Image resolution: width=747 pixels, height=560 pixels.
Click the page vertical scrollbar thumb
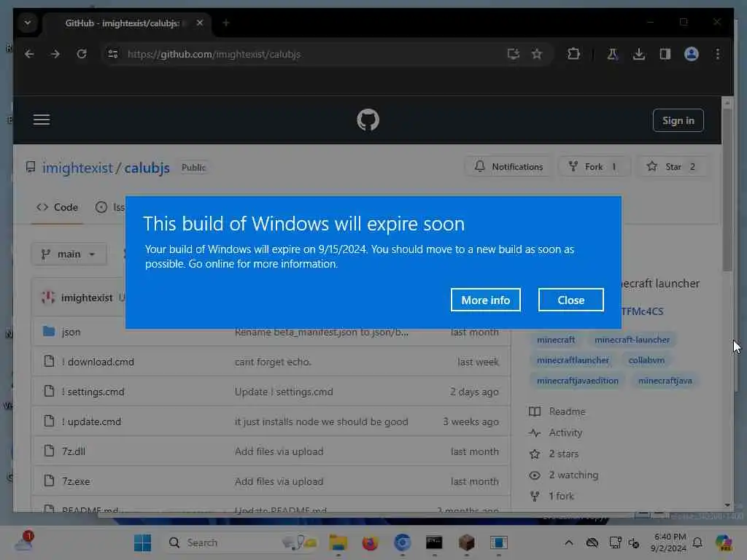click(x=727, y=190)
